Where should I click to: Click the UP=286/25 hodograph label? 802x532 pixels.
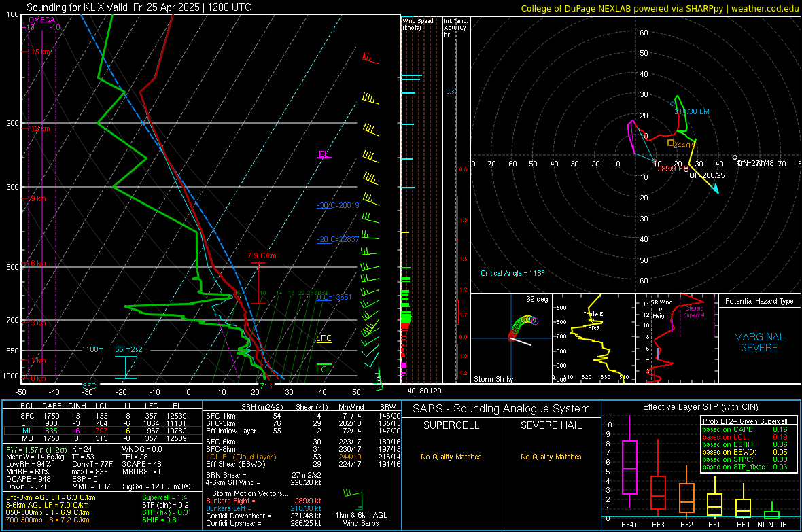coord(707,175)
